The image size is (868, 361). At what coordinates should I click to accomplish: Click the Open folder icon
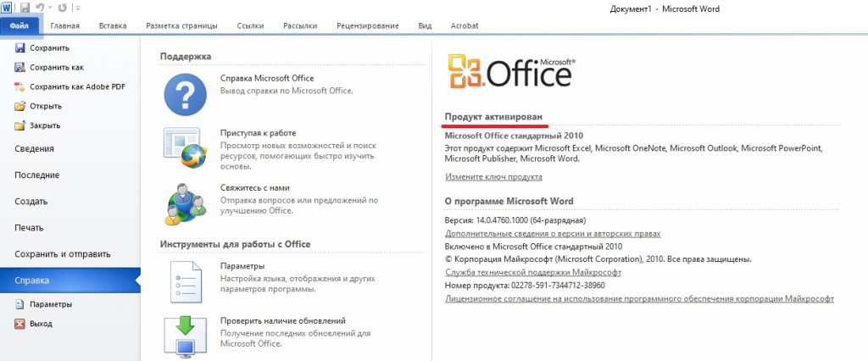[x=20, y=106]
